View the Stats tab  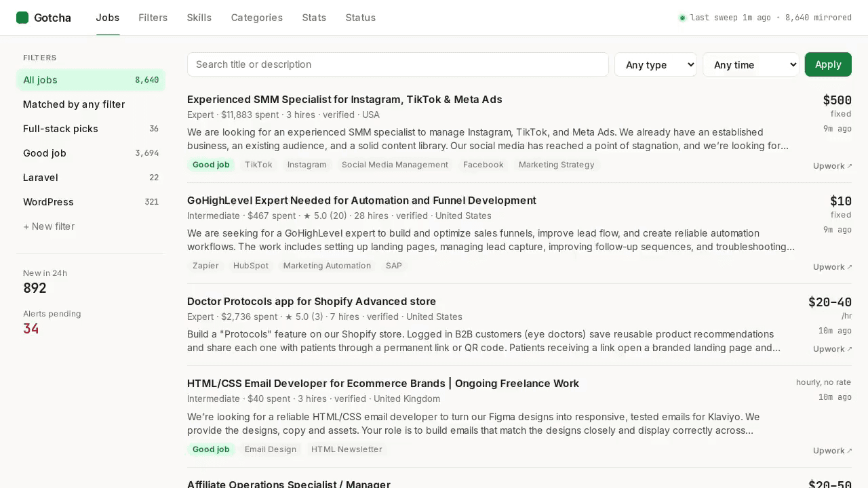point(314,18)
